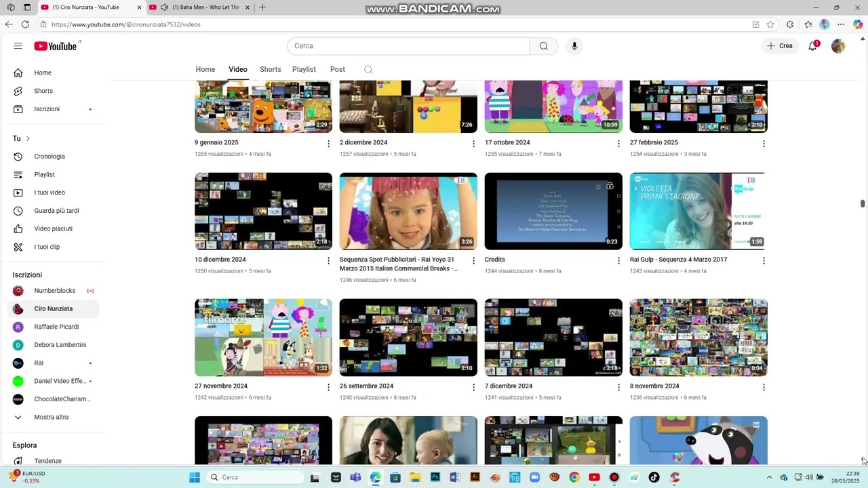
Task: Open options for 8 novembre 2024 video
Action: coord(764,388)
